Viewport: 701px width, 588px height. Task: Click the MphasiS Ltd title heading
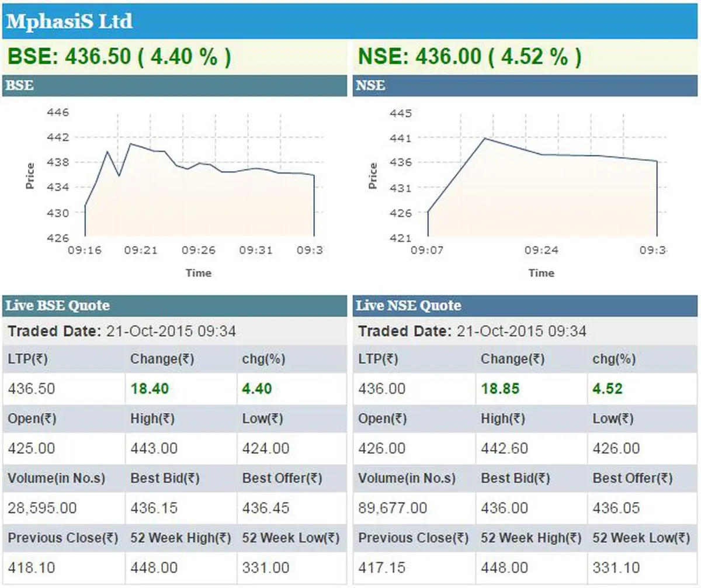[x=70, y=22]
